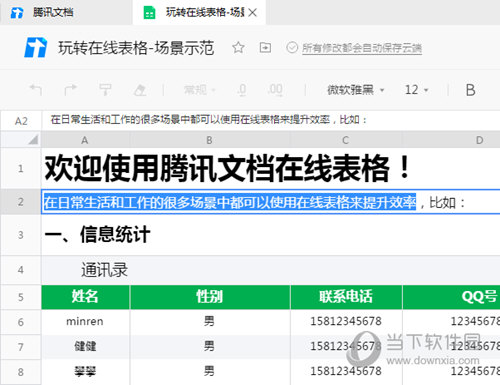Viewport: 500px width, 385px height.
Task: Click the select-all corner triangle
Action: coord(33,139)
